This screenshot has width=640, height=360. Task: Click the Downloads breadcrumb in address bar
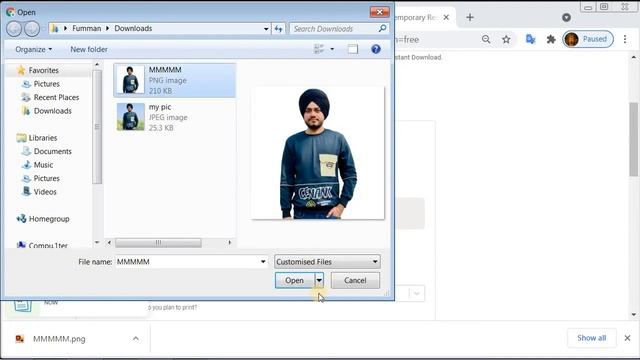(x=133, y=28)
